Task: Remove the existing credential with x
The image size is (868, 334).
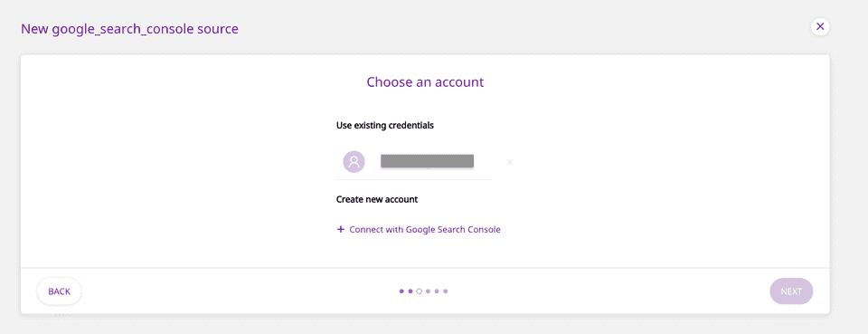Action: (x=510, y=162)
